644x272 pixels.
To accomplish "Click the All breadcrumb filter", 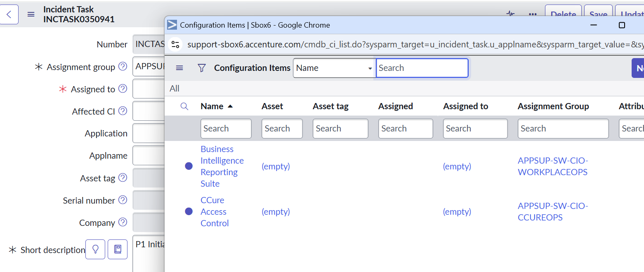I will coord(175,88).
